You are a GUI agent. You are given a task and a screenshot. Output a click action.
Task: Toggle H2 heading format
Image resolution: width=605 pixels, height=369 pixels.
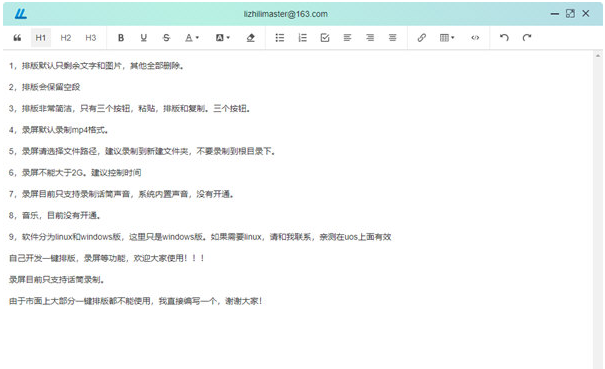[x=66, y=37]
